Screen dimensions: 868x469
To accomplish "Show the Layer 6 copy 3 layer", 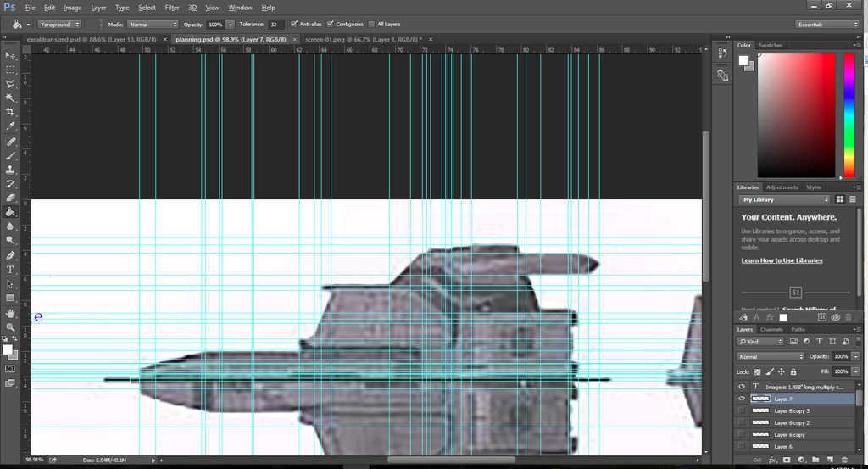I will point(742,410).
